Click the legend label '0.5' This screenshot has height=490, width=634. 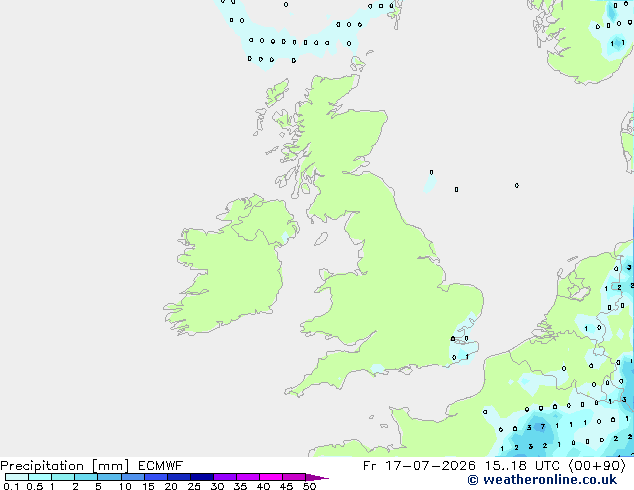(x=35, y=486)
